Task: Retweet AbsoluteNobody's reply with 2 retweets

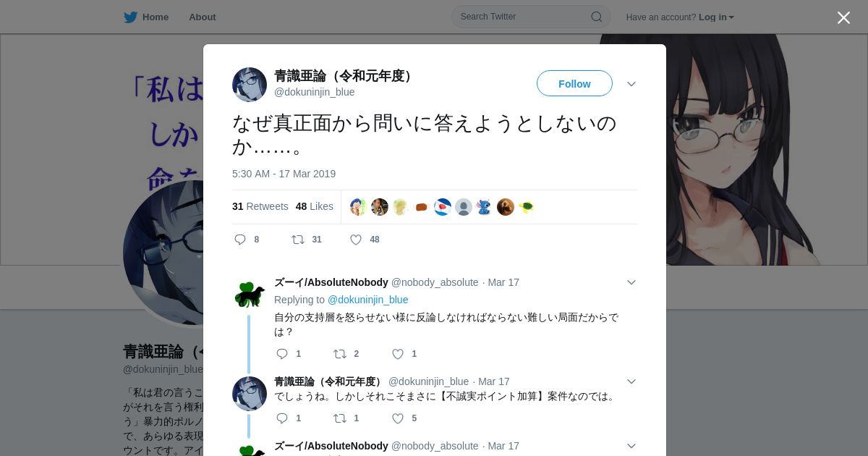Action: click(340, 354)
